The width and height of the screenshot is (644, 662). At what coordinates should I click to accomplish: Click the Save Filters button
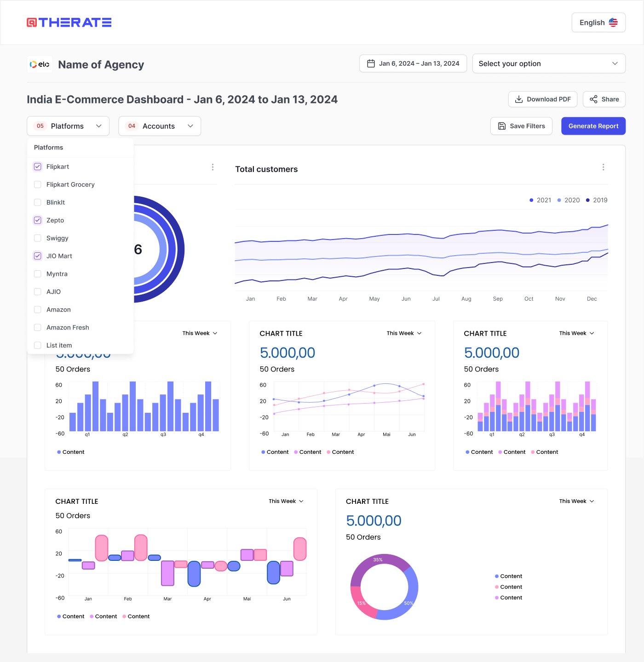(521, 126)
